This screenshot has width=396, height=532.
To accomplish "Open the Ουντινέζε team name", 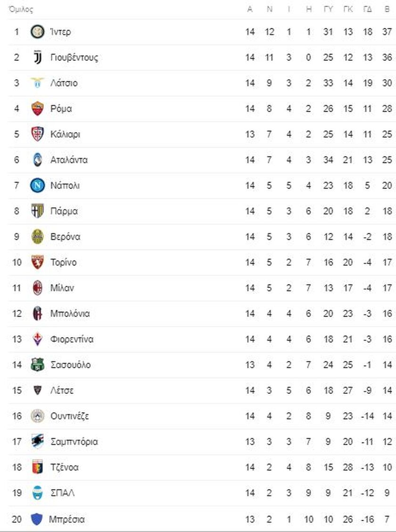I will [x=69, y=416].
